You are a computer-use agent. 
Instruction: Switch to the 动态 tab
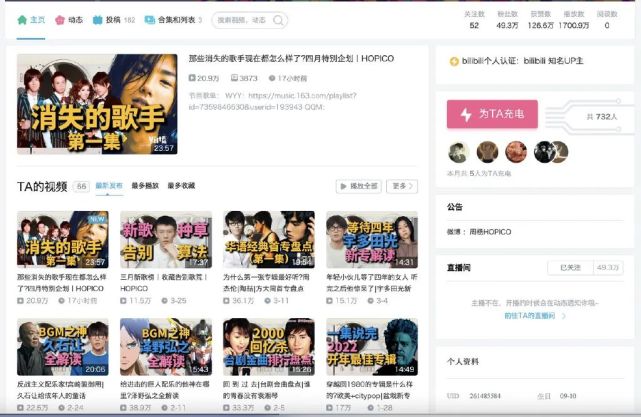tap(69, 20)
